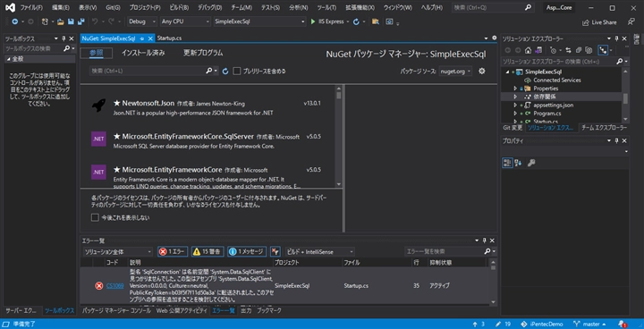This screenshot has height=329, width=644.
Task: Click the Navigate Backward toolbar icon
Action: (x=15, y=21)
